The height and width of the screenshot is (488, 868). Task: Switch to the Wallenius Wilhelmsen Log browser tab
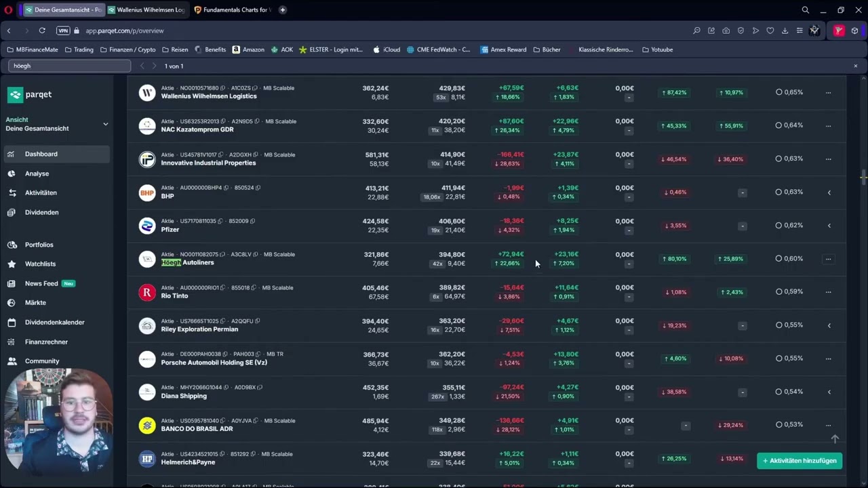point(146,10)
